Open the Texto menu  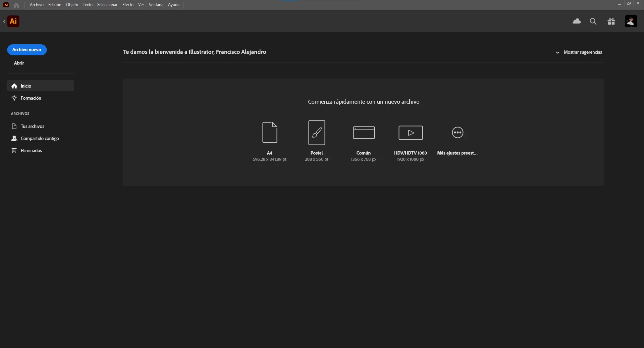click(88, 5)
